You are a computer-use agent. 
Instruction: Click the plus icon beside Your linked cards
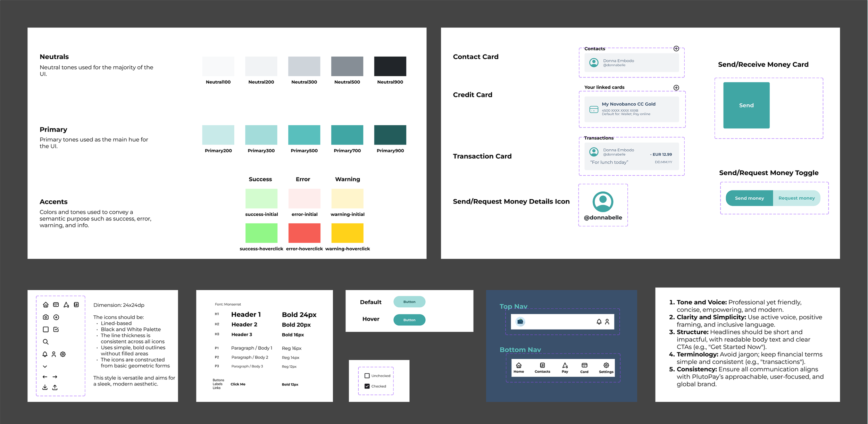(x=676, y=88)
